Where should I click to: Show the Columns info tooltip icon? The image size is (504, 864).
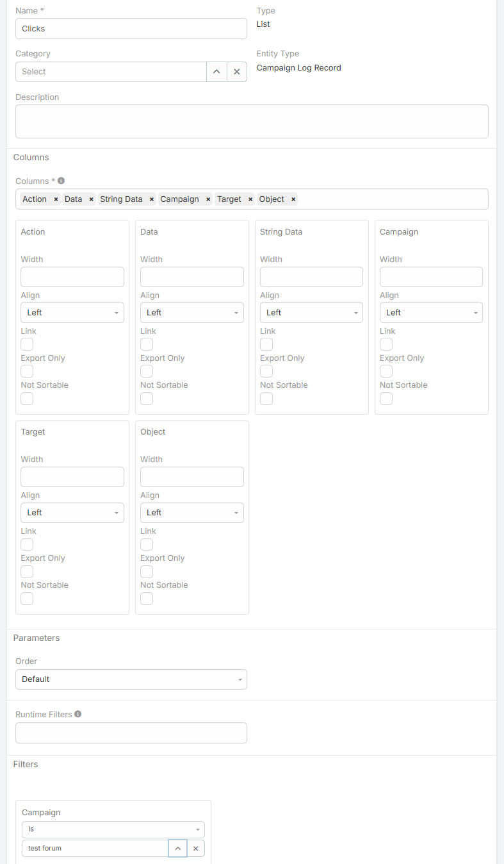tap(61, 181)
